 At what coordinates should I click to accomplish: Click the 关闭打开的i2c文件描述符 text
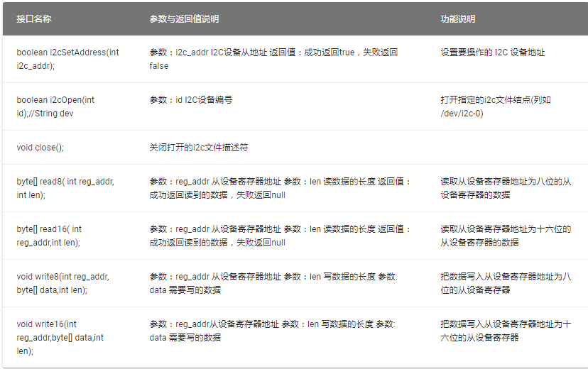[198, 148]
